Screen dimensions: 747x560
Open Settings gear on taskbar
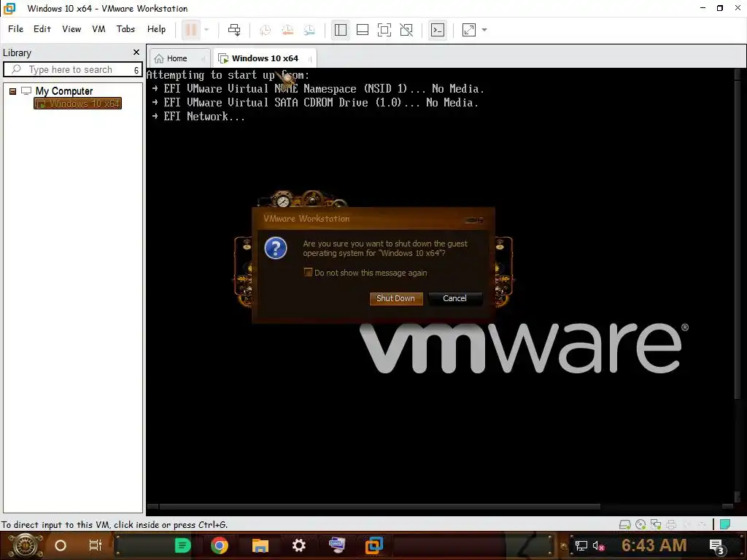pyautogui.click(x=298, y=545)
